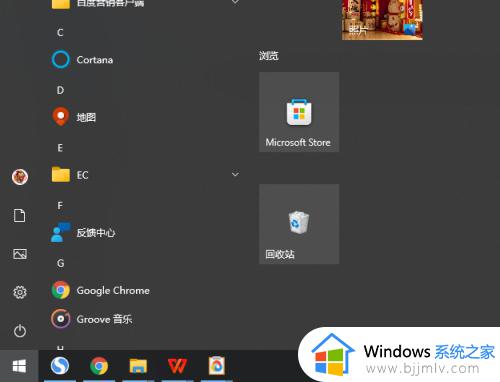Open Chrome from the taskbar
Screen dimensions: 500x382
(99, 366)
